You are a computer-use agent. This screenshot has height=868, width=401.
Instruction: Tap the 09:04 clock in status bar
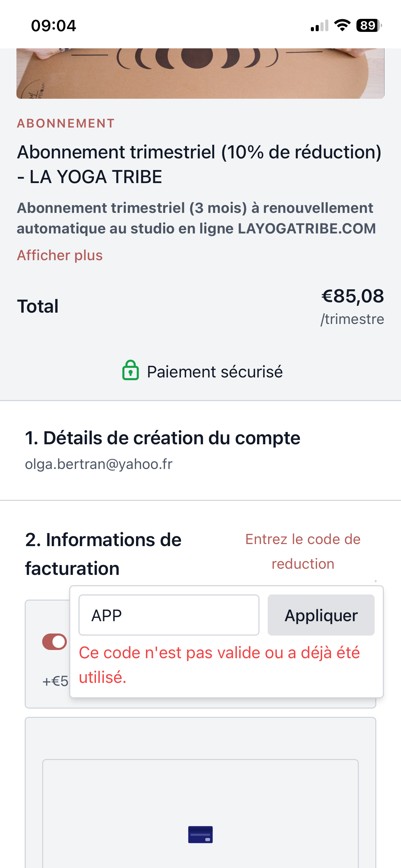[53, 26]
